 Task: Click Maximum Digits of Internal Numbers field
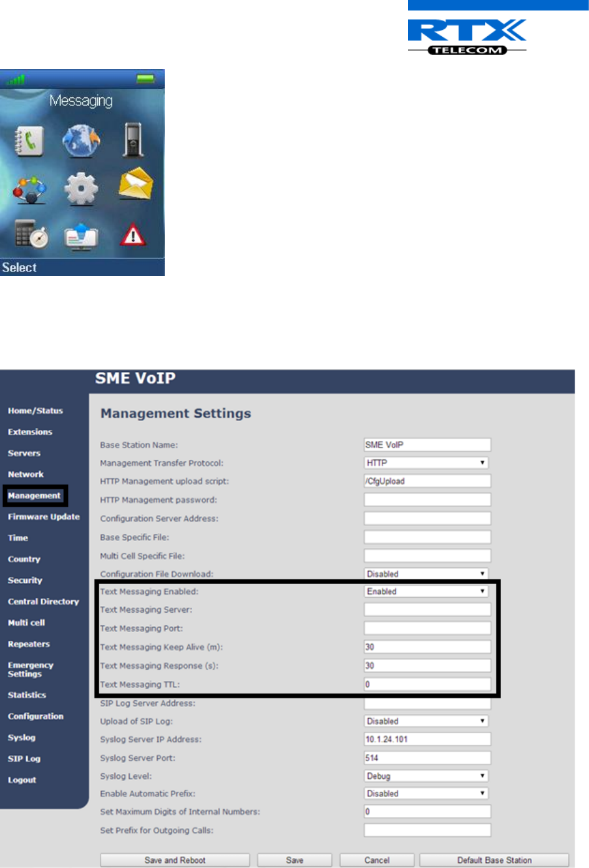[x=427, y=812]
